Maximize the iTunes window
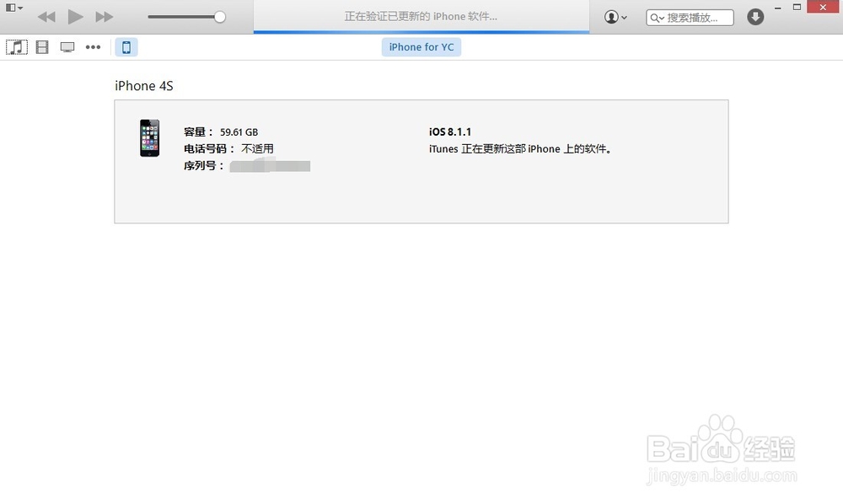The image size is (843, 504). [x=797, y=7]
